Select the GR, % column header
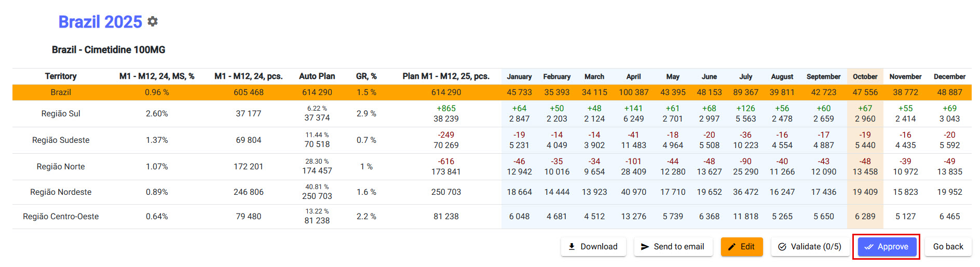 tap(366, 76)
